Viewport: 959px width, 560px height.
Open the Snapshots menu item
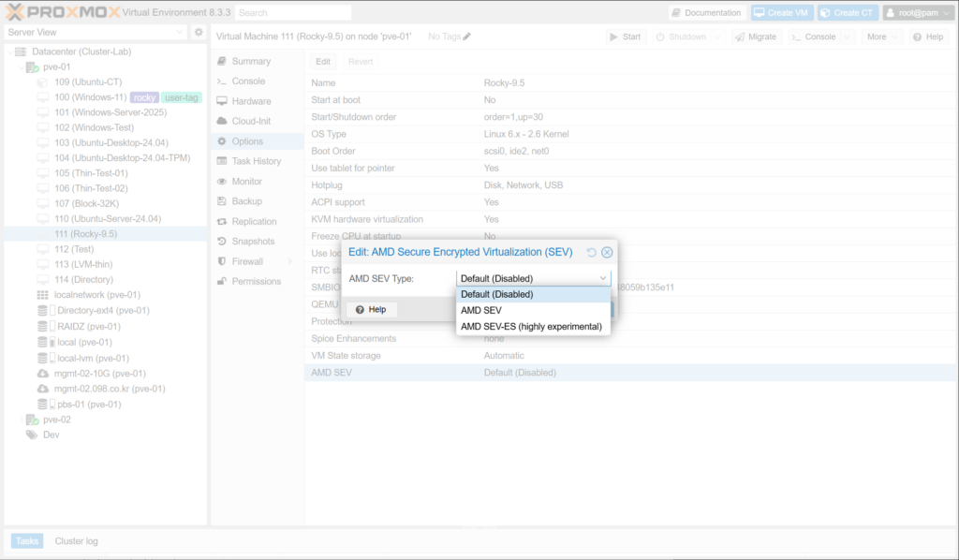pos(252,242)
